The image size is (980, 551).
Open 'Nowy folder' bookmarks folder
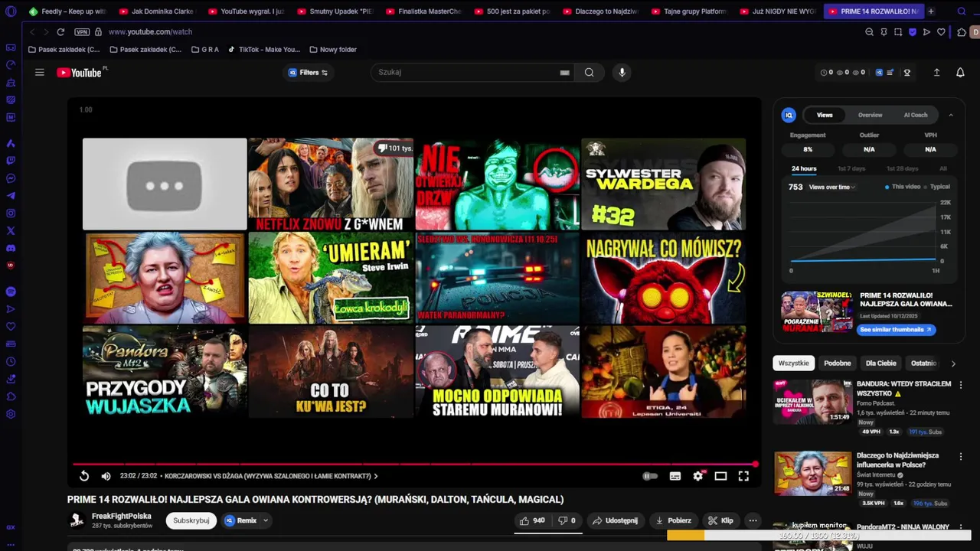pyautogui.click(x=333, y=50)
